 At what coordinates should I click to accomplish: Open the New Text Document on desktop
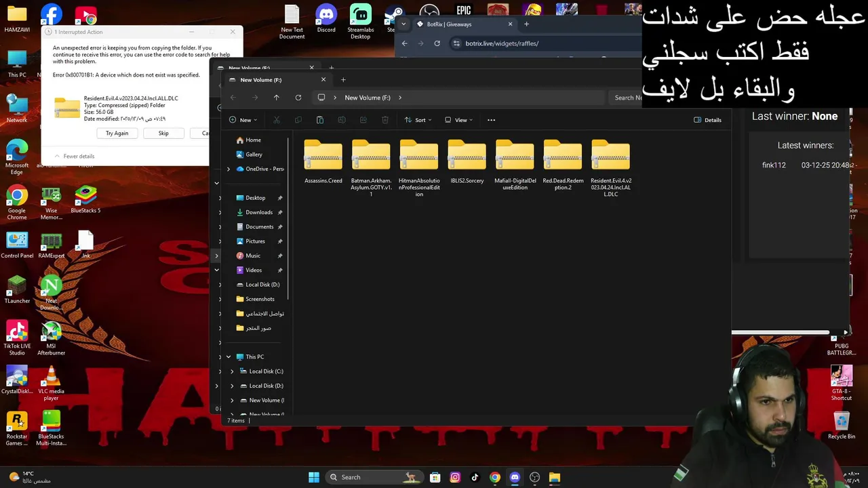point(292,22)
